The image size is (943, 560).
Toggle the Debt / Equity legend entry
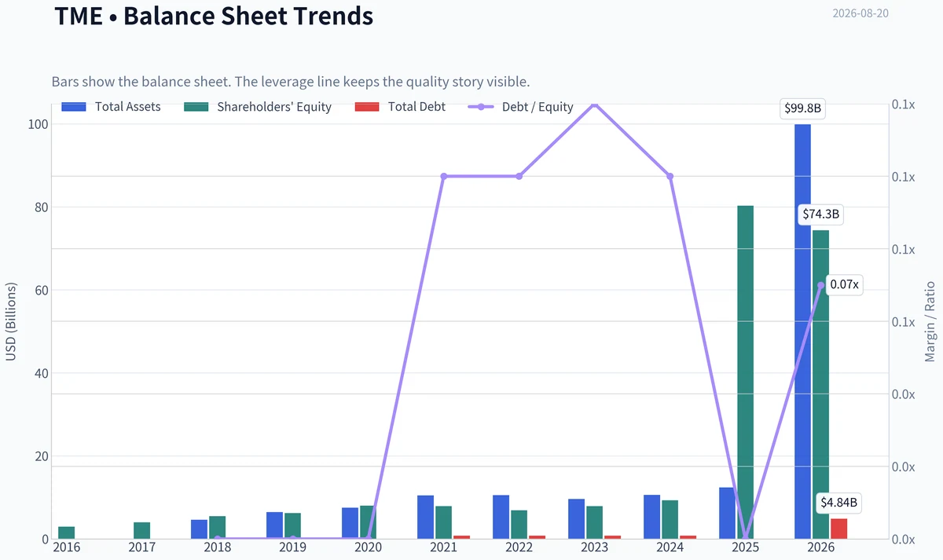[x=520, y=107]
